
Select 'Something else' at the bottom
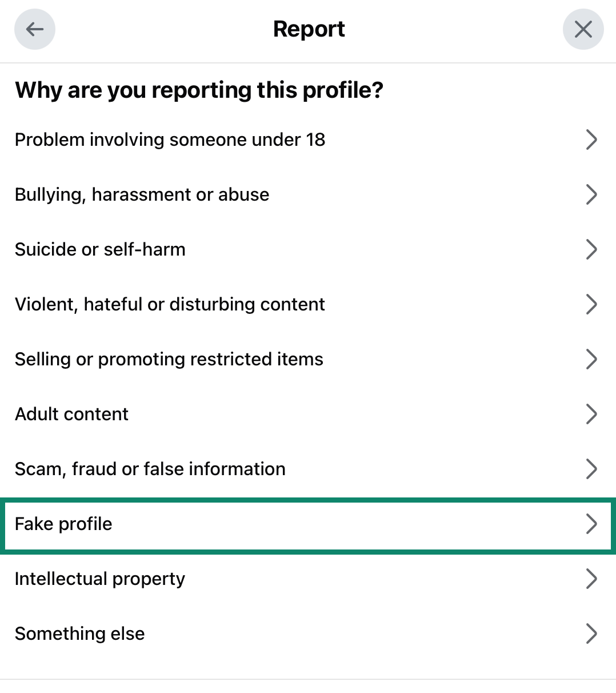(x=79, y=634)
